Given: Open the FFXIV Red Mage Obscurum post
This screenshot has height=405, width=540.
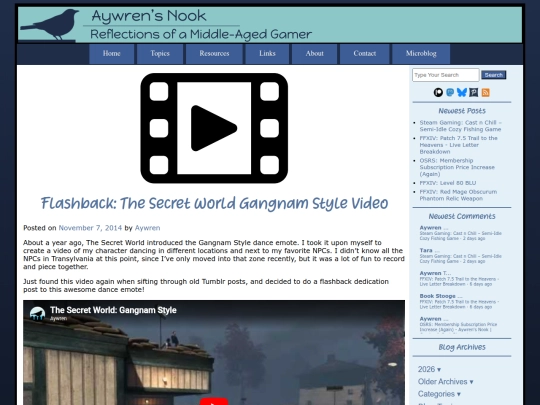Looking at the screenshot, I should pyautogui.click(x=458, y=195).
